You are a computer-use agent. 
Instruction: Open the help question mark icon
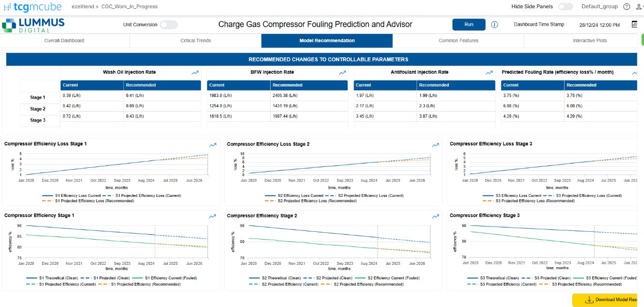[x=627, y=7]
